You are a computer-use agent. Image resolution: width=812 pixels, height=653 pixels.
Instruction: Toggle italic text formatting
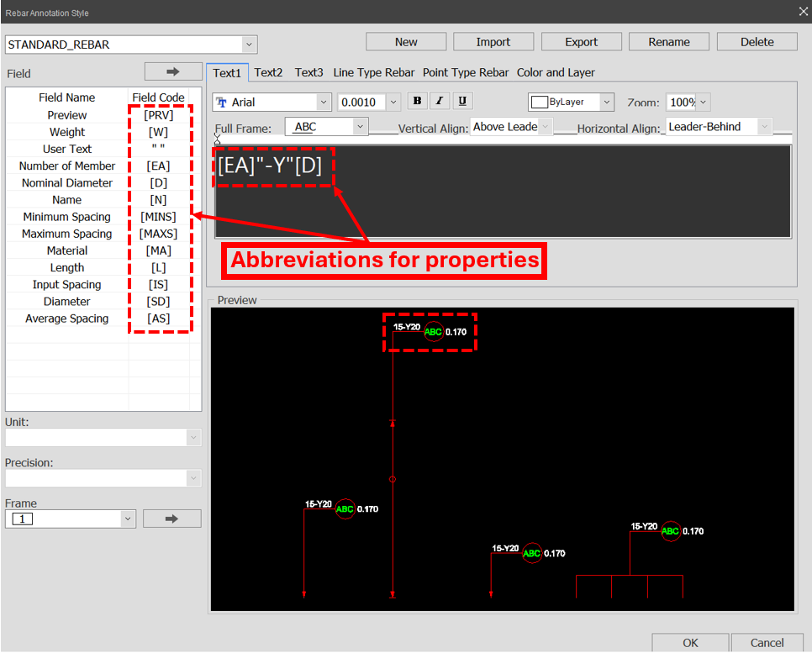(x=440, y=101)
